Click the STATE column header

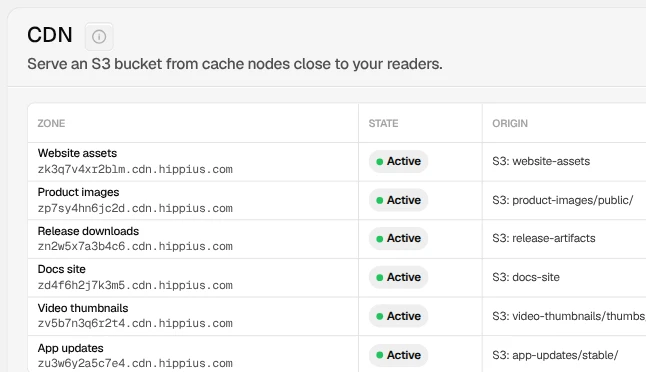click(x=383, y=124)
